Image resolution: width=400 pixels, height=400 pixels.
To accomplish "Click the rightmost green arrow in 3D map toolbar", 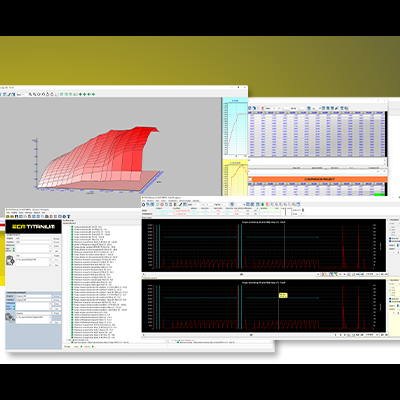I will [x=94, y=94].
